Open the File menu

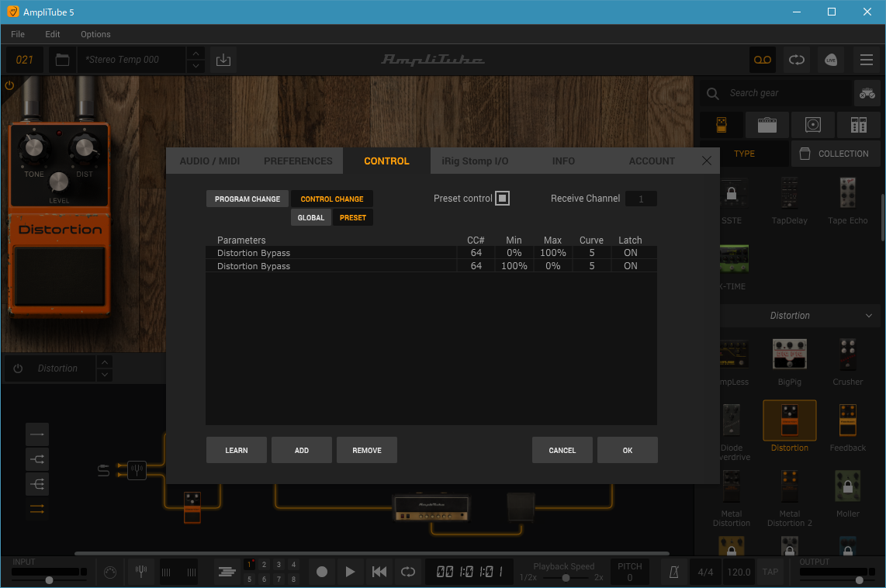click(x=18, y=34)
